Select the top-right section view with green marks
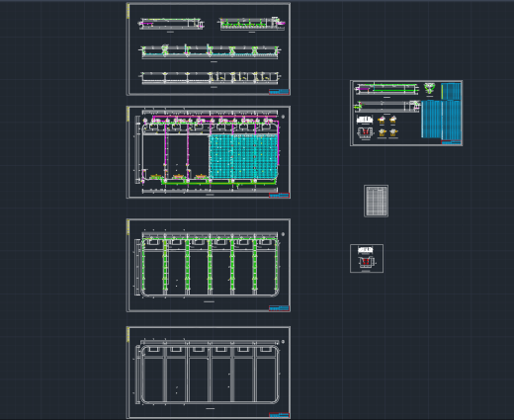This screenshot has width=514, height=420. click(252, 24)
